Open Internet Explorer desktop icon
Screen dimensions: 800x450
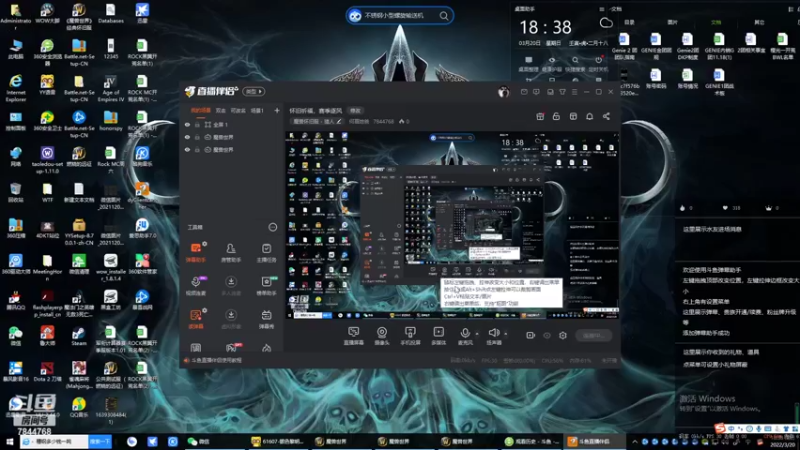[x=16, y=88]
